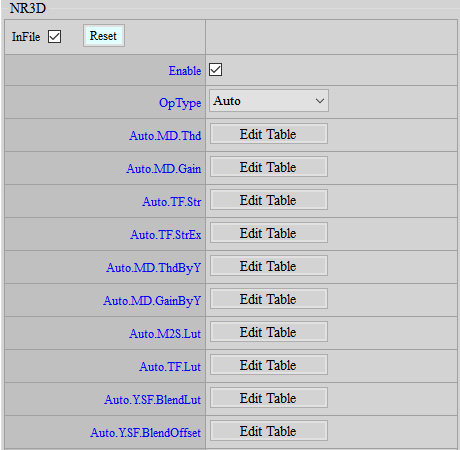The image size is (460, 450).
Task: Open Edit Table for Auto.TF.Str
Action: pyautogui.click(x=269, y=200)
